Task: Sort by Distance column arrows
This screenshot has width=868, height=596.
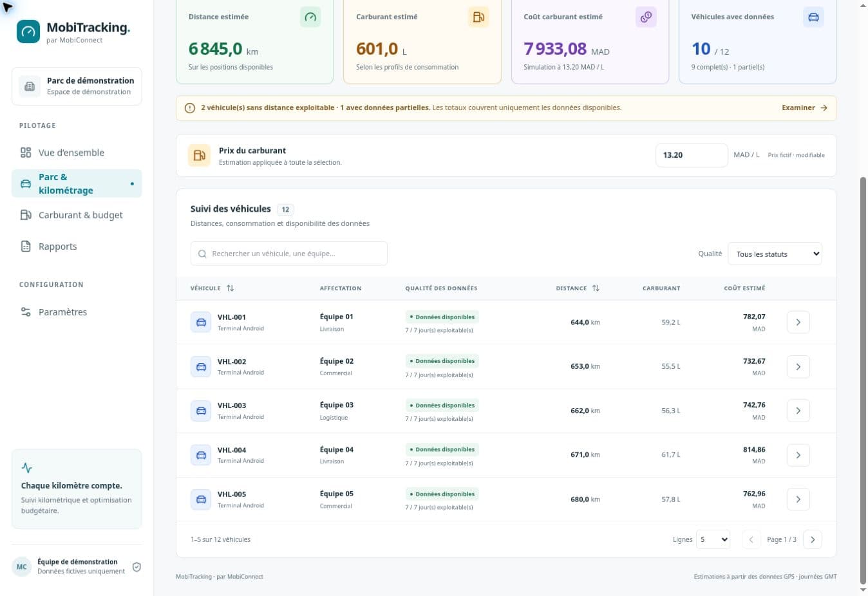Action: point(596,288)
